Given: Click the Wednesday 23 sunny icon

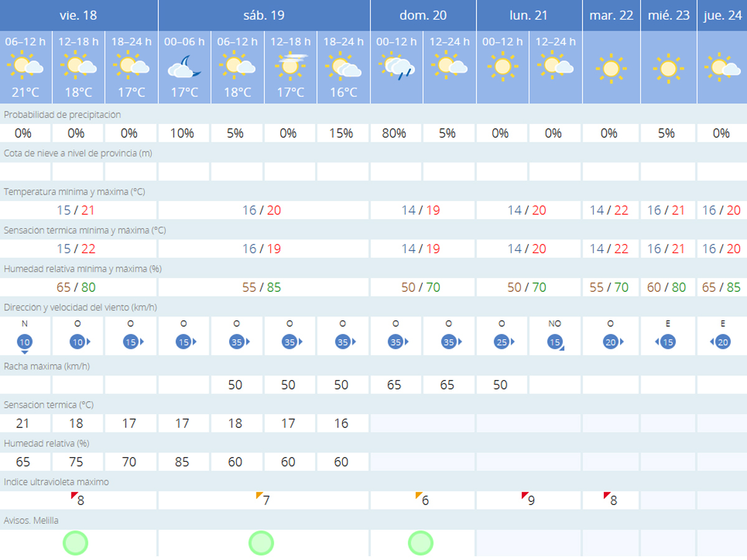Looking at the screenshot, I should (668, 68).
